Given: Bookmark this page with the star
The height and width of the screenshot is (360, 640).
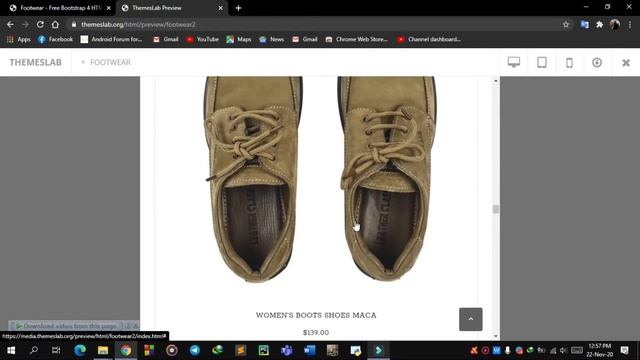Looking at the screenshot, I should coord(566,24).
